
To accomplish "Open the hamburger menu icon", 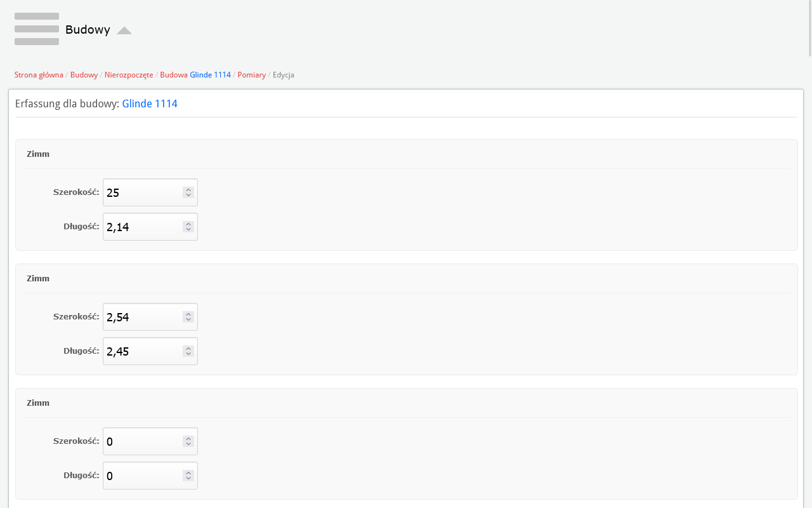I will [37, 29].
